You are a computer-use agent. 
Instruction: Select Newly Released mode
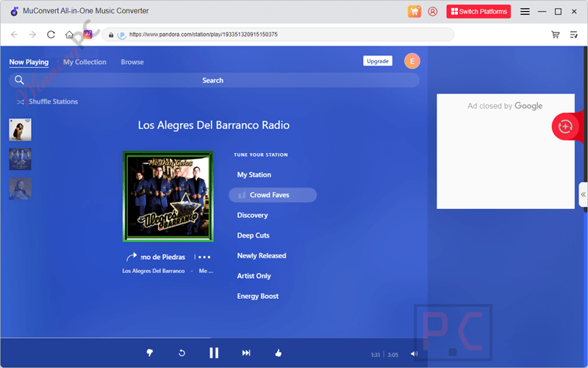click(262, 255)
